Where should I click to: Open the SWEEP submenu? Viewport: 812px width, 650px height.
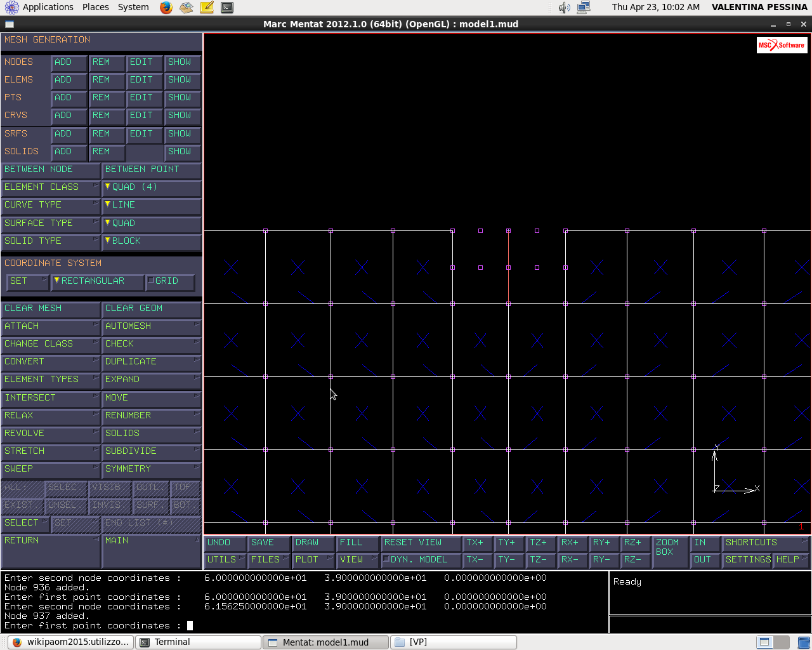pos(51,469)
